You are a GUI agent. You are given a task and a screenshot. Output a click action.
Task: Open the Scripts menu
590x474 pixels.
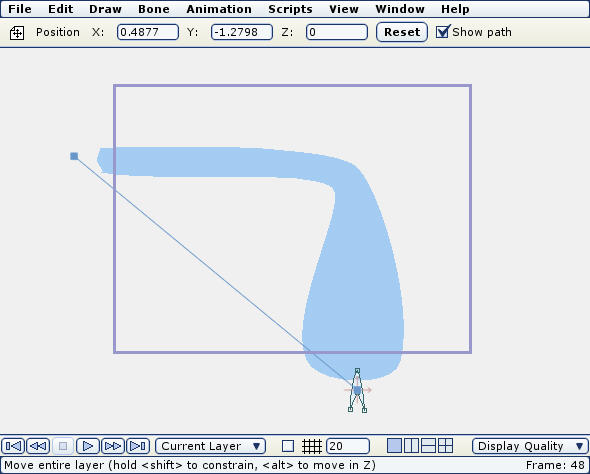(290, 9)
